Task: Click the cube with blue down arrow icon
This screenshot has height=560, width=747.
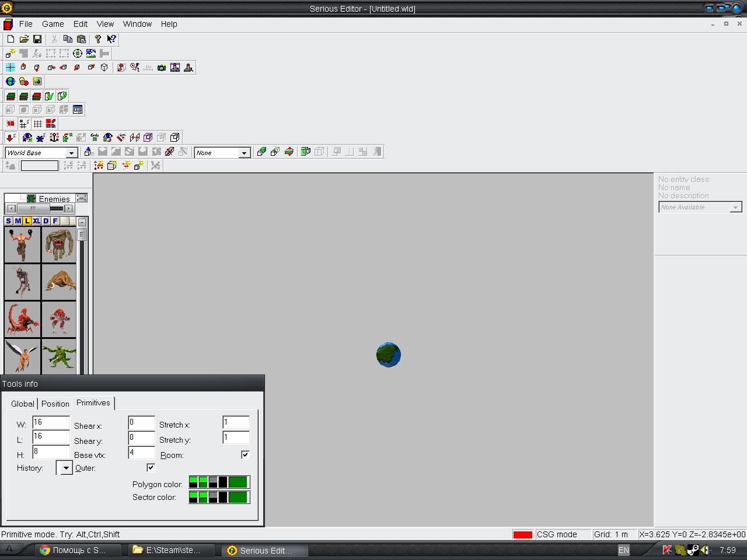Action: tap(89, 152)
